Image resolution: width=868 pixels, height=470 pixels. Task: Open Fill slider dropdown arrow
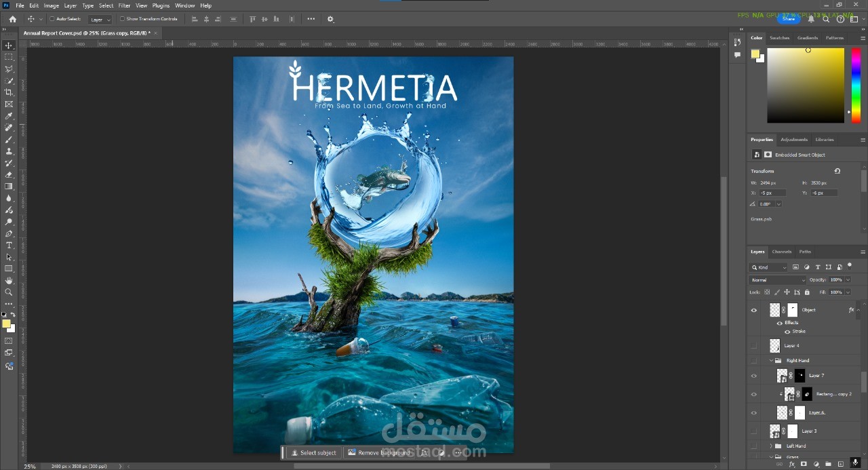pos(848,292)
